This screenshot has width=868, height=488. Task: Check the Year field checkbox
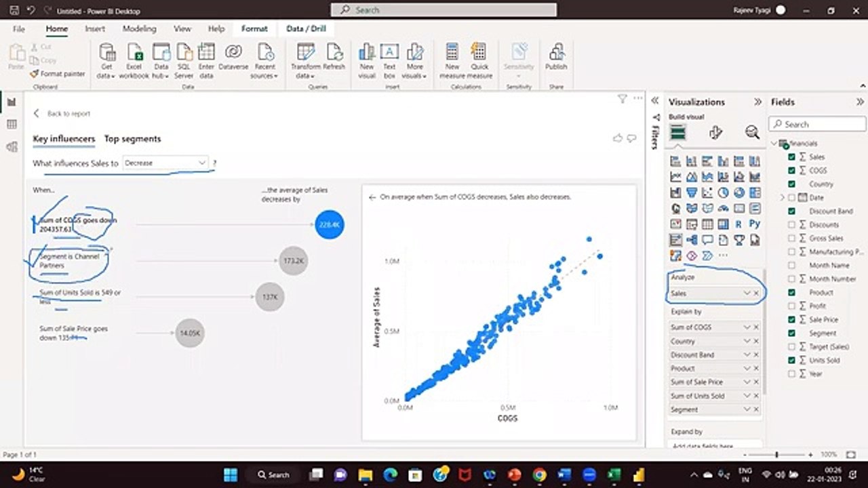(x=791, y=373)
